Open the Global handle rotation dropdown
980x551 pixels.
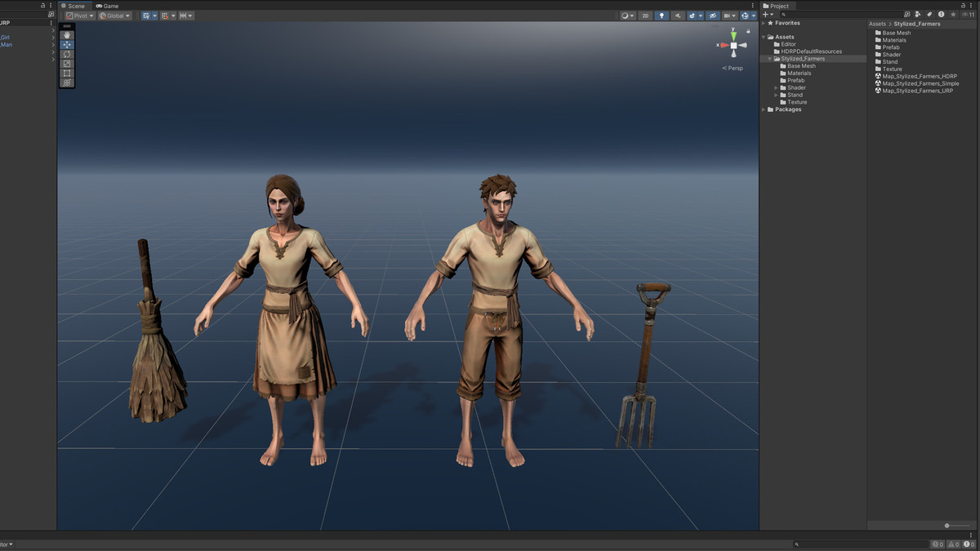point(114,16)
